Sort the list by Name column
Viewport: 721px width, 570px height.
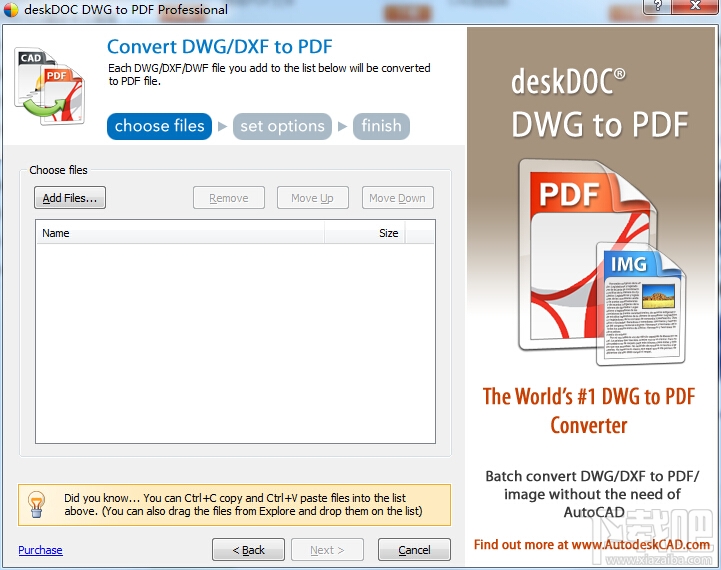coord(180,233)
